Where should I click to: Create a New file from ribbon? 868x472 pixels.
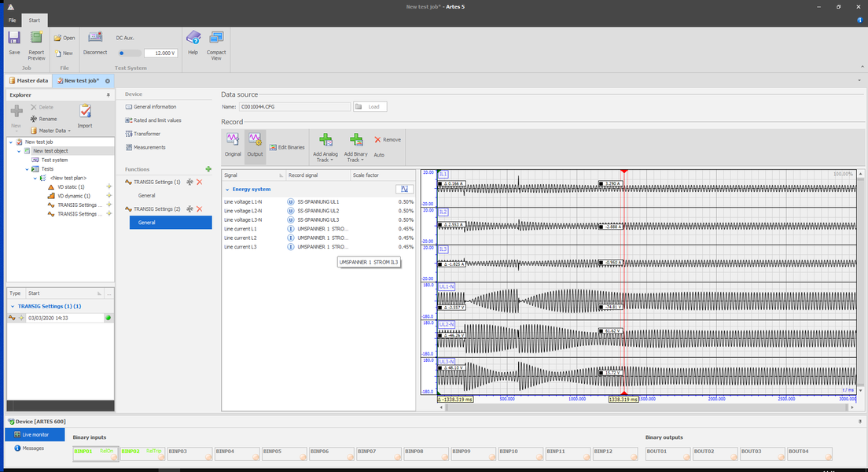point(64,53)
